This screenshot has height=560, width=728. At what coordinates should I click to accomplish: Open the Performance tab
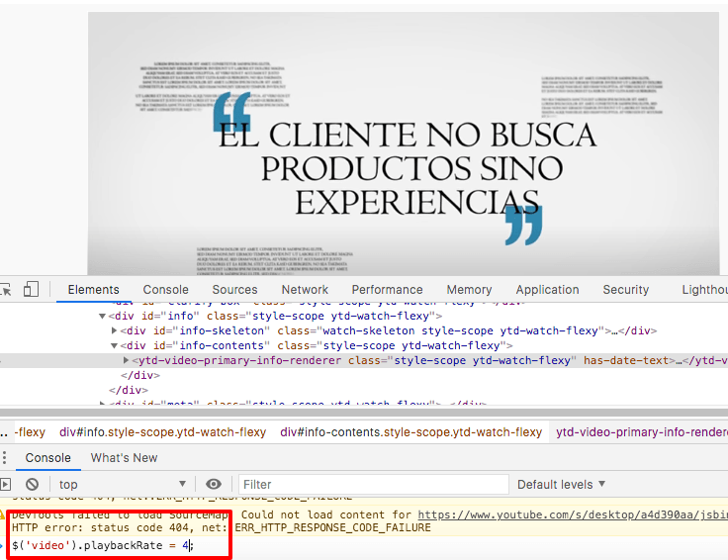click(387, 290)
